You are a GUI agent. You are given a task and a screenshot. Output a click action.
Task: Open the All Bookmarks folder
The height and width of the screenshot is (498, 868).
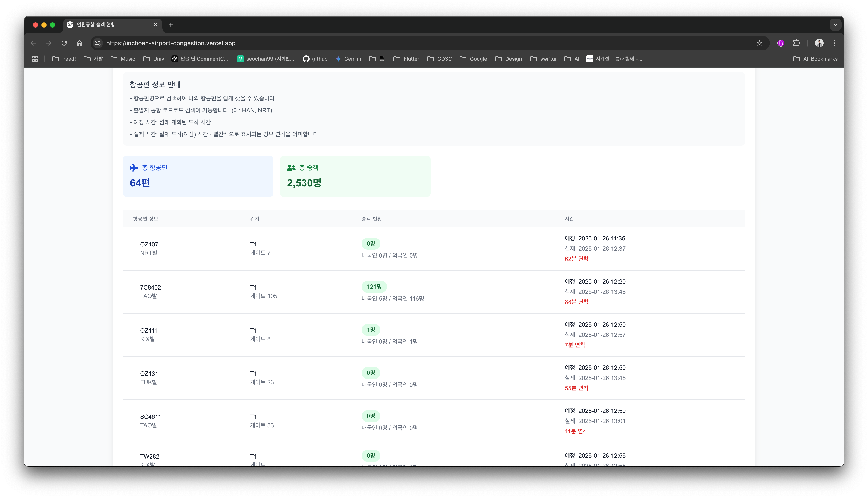[x=815, y=59]
